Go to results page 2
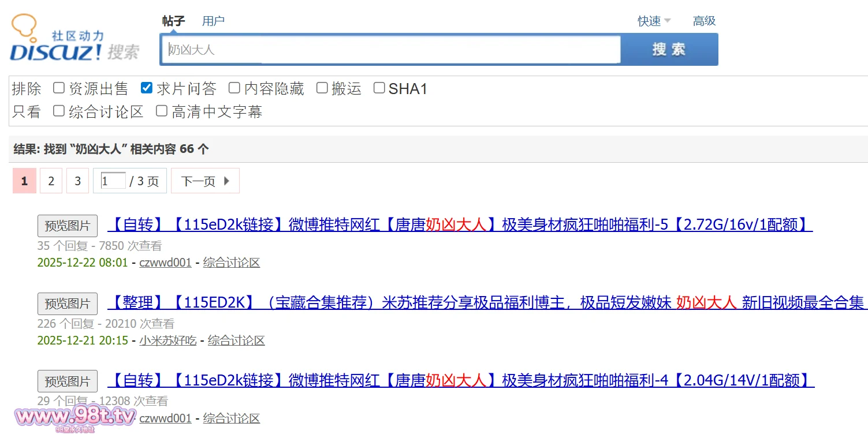The width and height of the screenshot is (868, 438). pos(51,181)
